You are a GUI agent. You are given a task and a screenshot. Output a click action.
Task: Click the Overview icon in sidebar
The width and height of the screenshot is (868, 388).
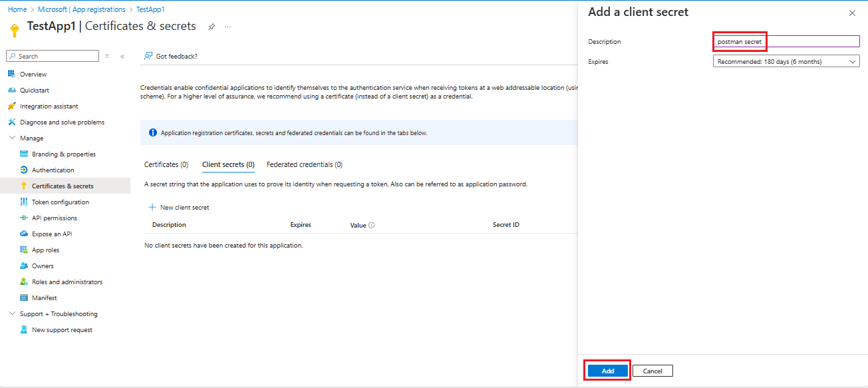coord(11,74)
